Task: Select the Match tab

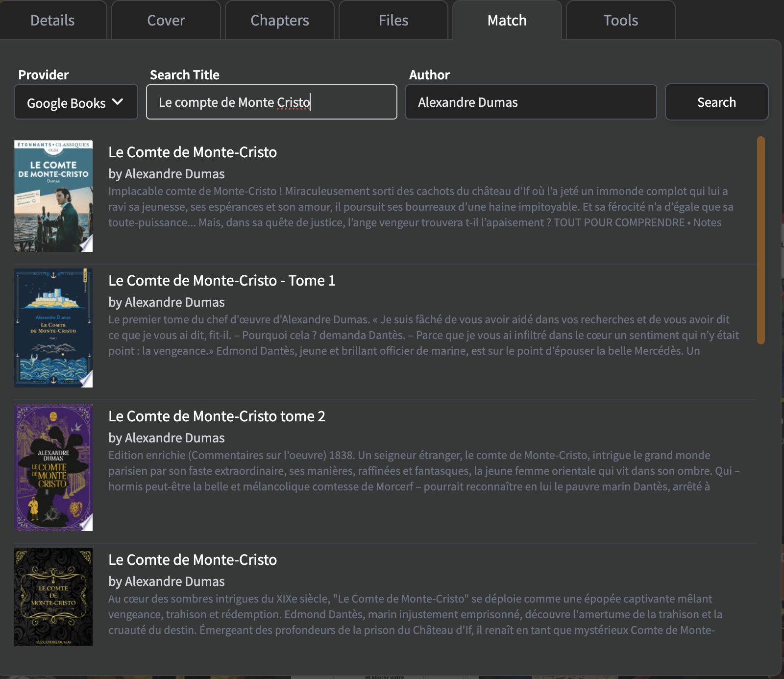Action: (x=507, y=21)
